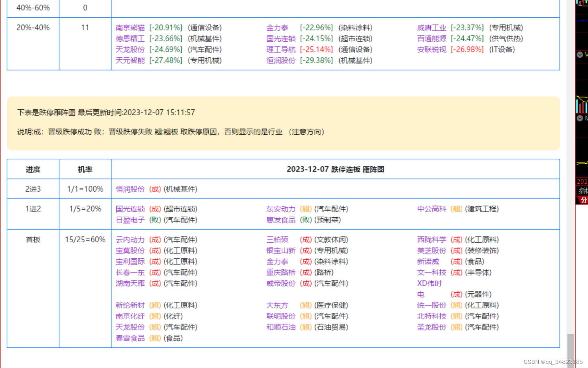Image resolution: width=588 pixels, height=368 pixels.
Task: Open the 春雪食品 stock link
Action: tap(130, 338)
